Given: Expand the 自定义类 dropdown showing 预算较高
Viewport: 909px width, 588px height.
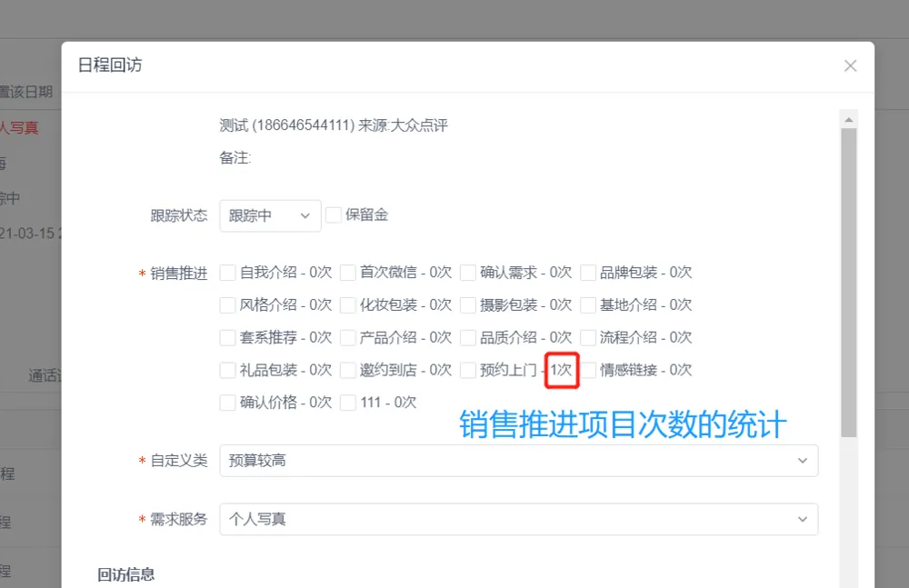Looking at the screenshot, I should 518,461.
